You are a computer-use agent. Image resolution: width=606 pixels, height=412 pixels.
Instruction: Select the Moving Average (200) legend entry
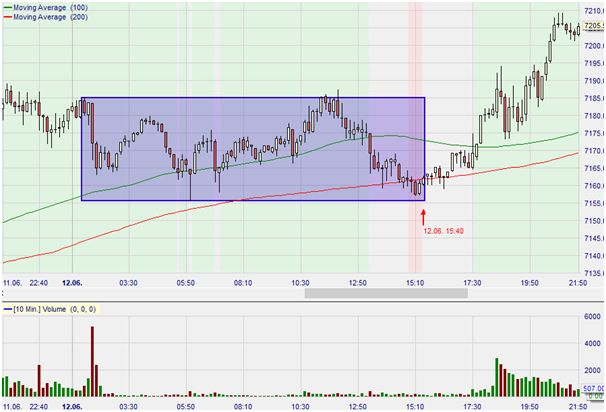click(x=46, y=17)
